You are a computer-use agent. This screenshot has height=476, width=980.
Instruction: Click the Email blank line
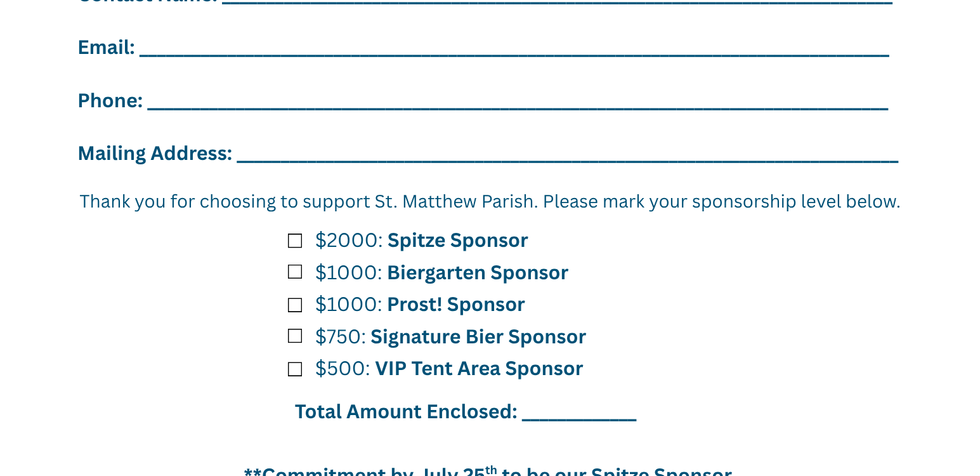click(514, 51)
